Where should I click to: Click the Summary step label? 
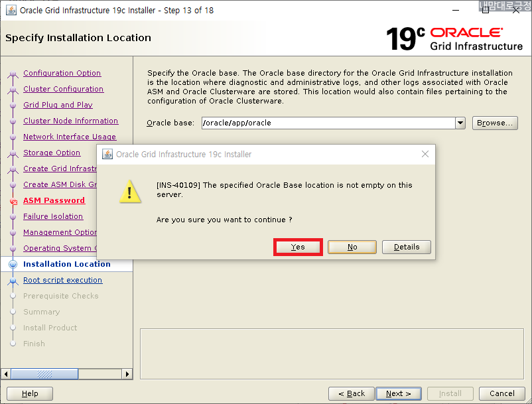click(x=41, y=312)
